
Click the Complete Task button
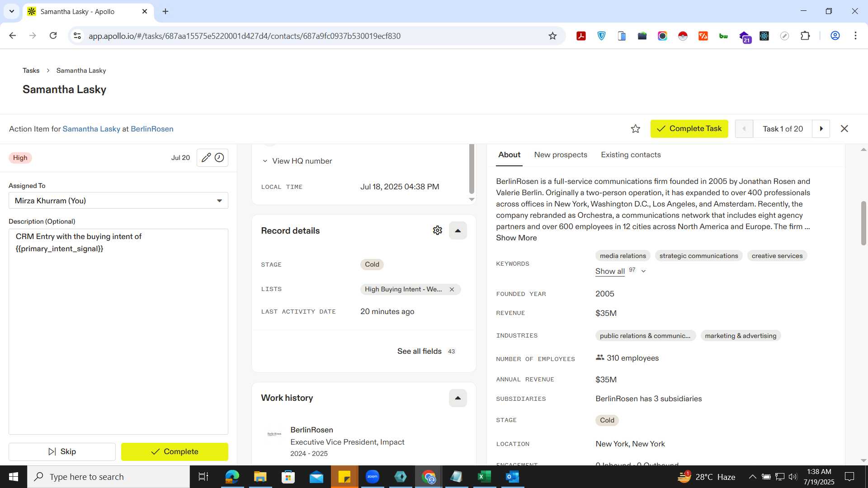coord(689,129)
